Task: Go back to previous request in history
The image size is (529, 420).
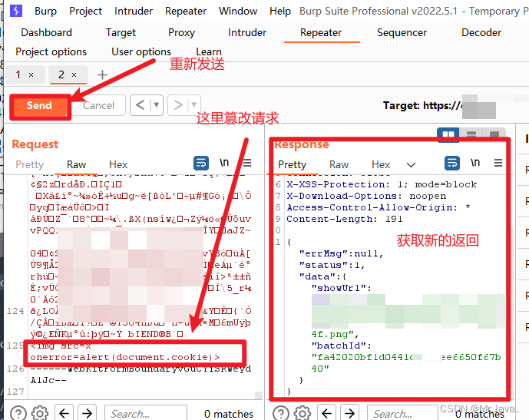Action: [140, 105]
